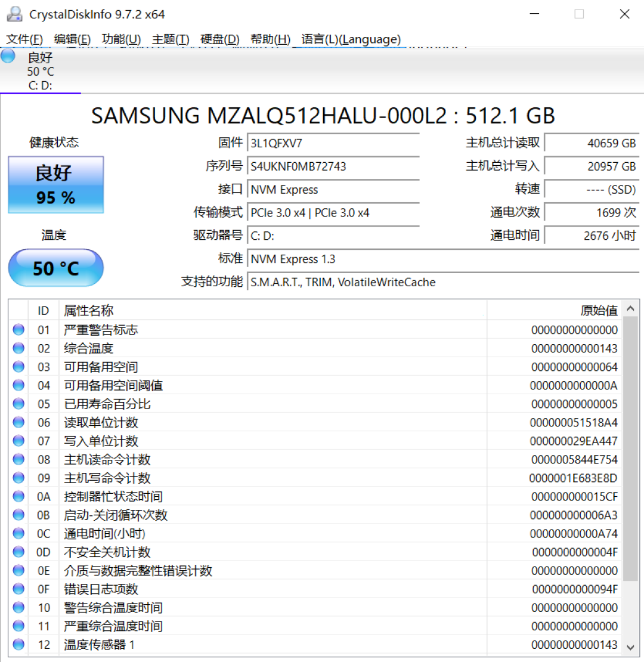Click the interface field NVM Express

pos(333,190)
